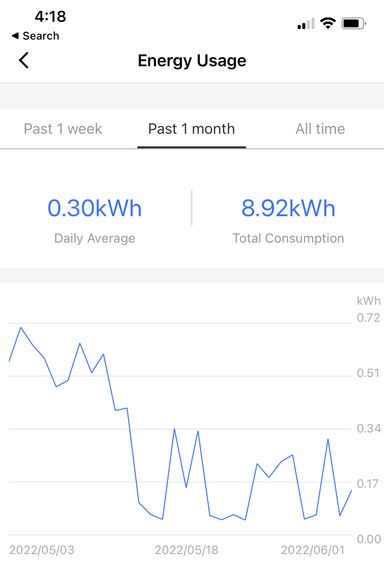Tap the 0.30kWh daily average value
Image resolution: width=384 pixels, height=588 pixels.
pyautogui.click(x=95, y=208)
